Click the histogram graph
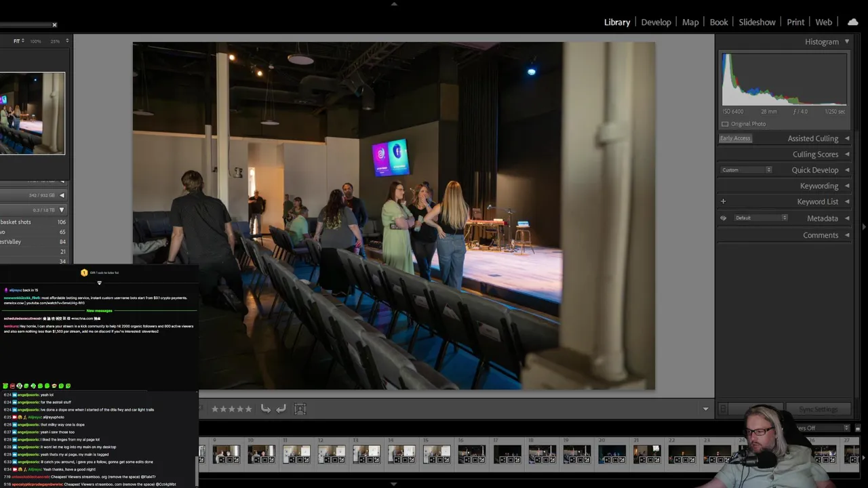The height and width of the screenshot is (488, 868). pos(785,79)
